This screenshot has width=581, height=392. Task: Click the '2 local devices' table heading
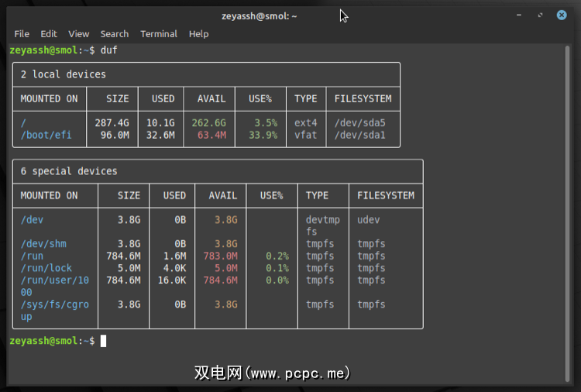(64, 74)
